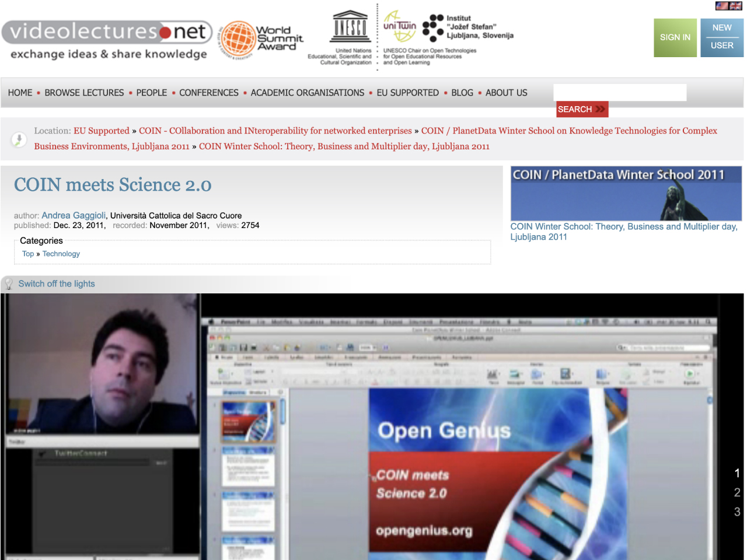Click the Switch off the lights link
Image resolution: width=747 pixels, height=560 pixels.
click(57, 283)
